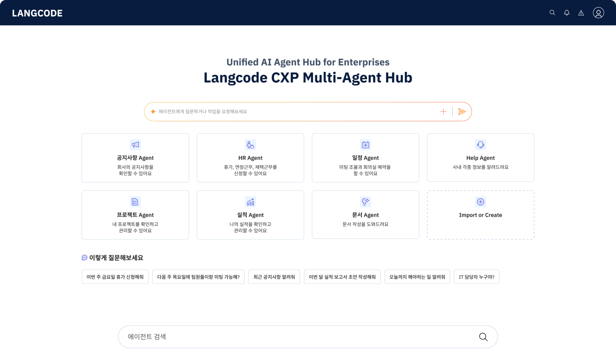Click the calendar icon of 일정 Agent
The height and width of the screenshot is (364, 616).
(x=366, y=145)
